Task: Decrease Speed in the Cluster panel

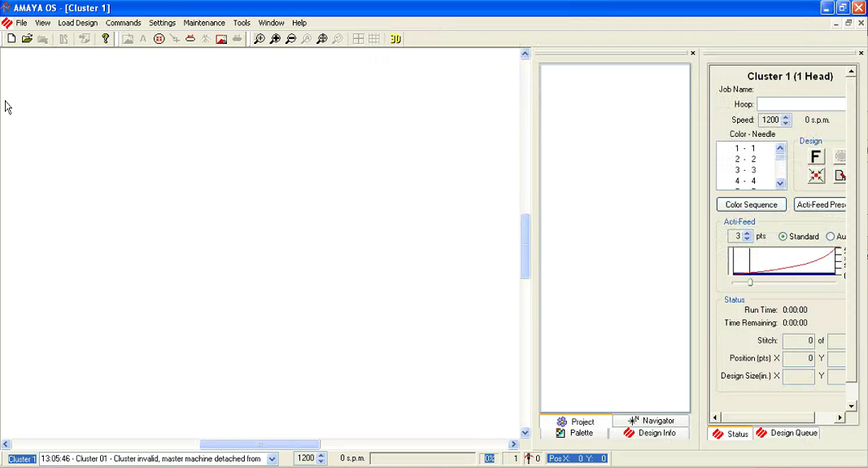Action: point(786,122)
